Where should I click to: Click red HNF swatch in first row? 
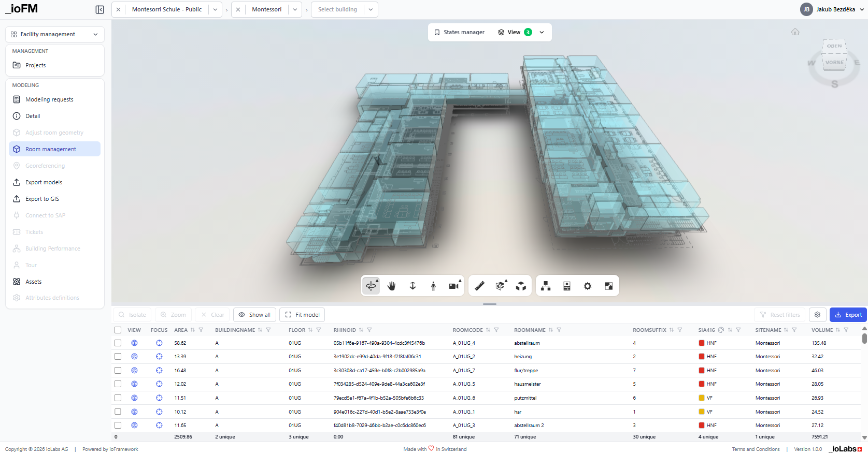pos(701,343)
